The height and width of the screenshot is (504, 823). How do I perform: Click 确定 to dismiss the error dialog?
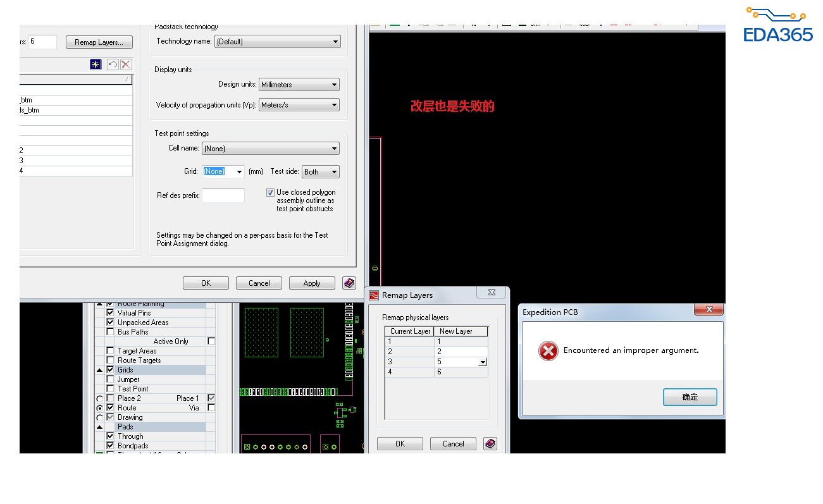[690, 397]
